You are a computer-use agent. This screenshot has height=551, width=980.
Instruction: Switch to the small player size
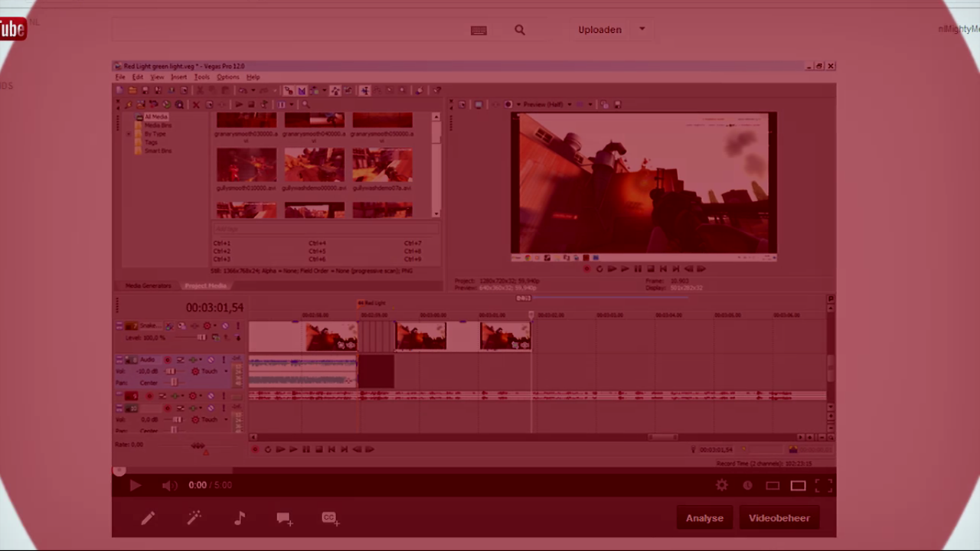coord(773,485)
